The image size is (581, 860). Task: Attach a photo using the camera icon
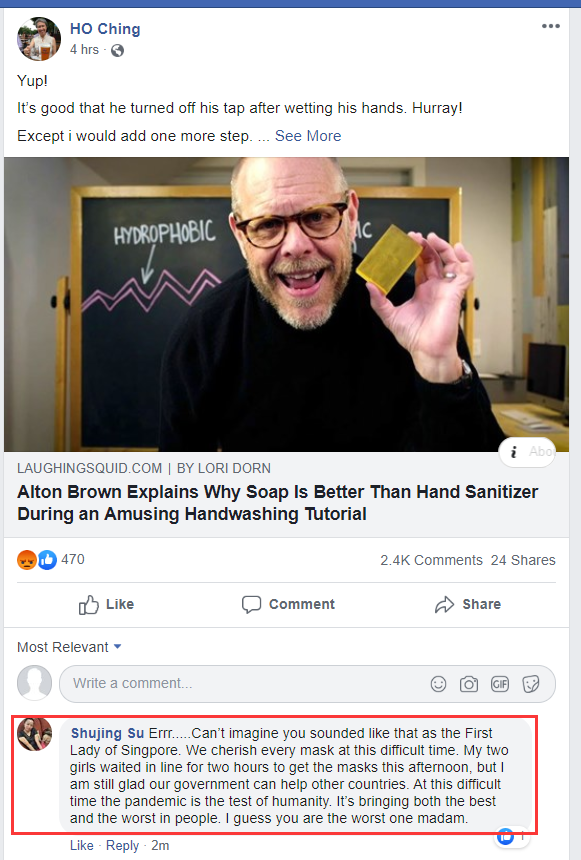point(469,684)
